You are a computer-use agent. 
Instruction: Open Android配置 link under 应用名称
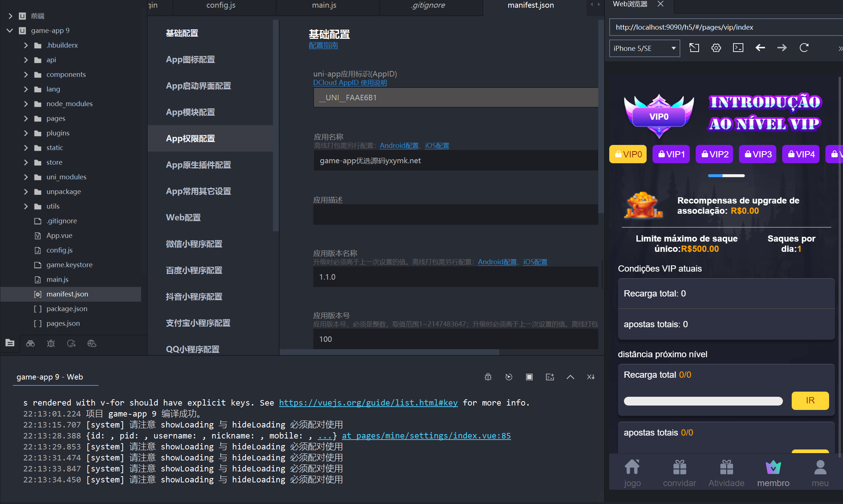[399, 146]
